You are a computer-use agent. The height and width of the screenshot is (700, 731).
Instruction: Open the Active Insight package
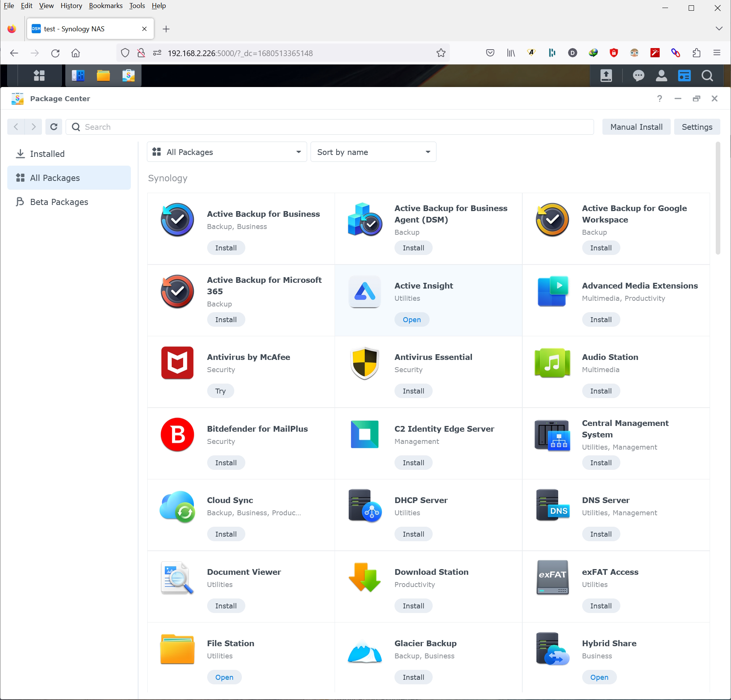click(412, 319)
